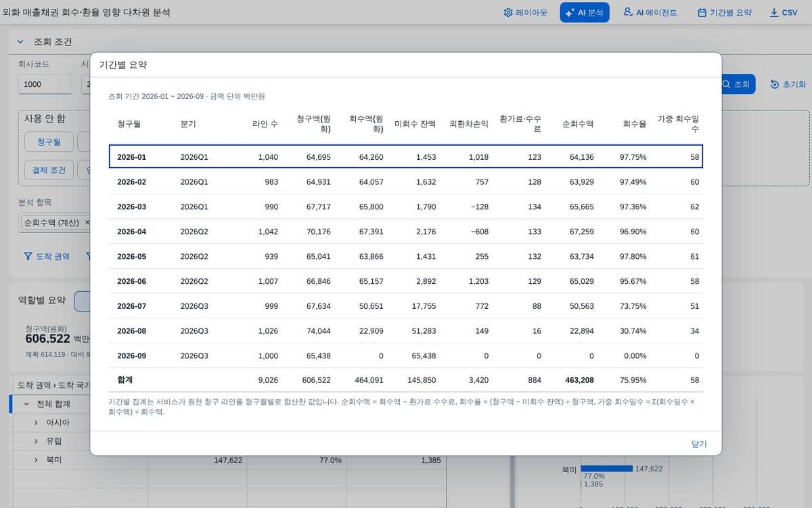
Task: Click the 2026-02 billing month cell
Action: [x=131, y=182]
